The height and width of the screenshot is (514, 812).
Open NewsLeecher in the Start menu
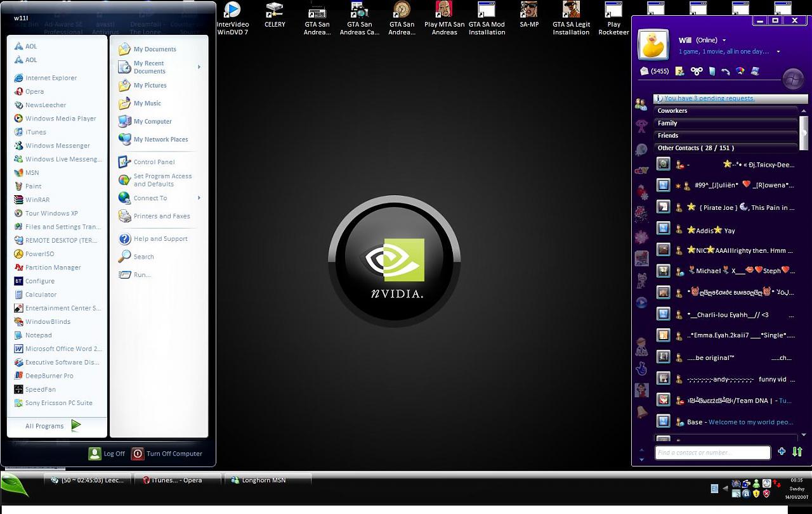(40, 105)
